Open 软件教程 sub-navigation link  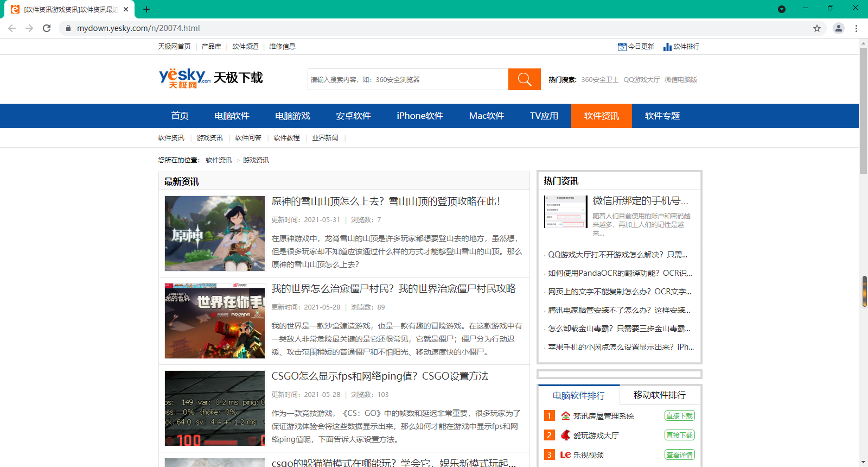pyautogui.click(x=286, y=138)
